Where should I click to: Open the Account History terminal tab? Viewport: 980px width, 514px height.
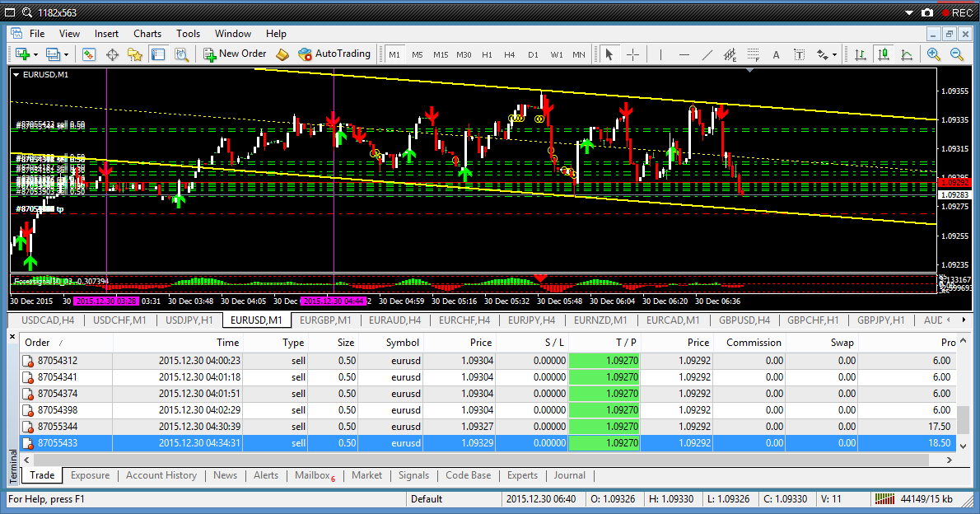[161, 475]
